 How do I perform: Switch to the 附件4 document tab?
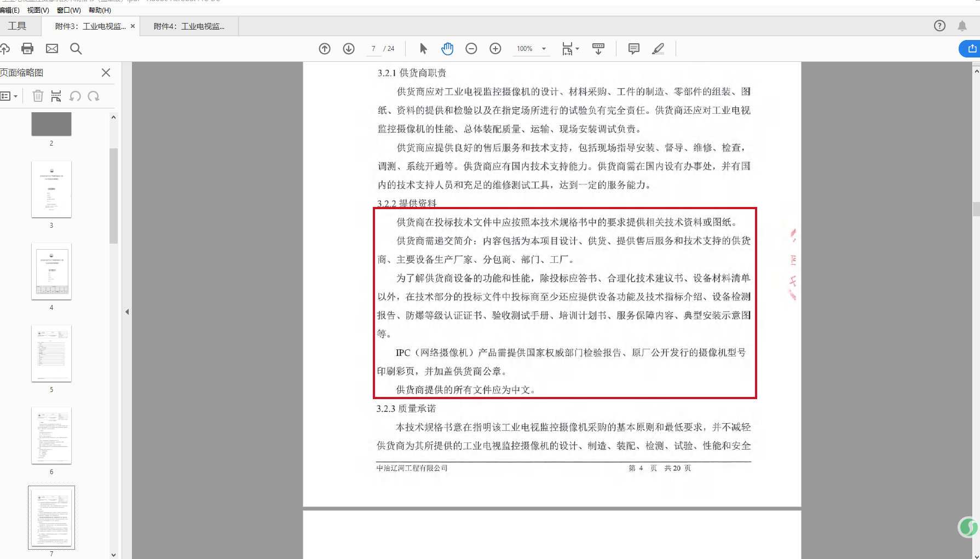point(189,26)
